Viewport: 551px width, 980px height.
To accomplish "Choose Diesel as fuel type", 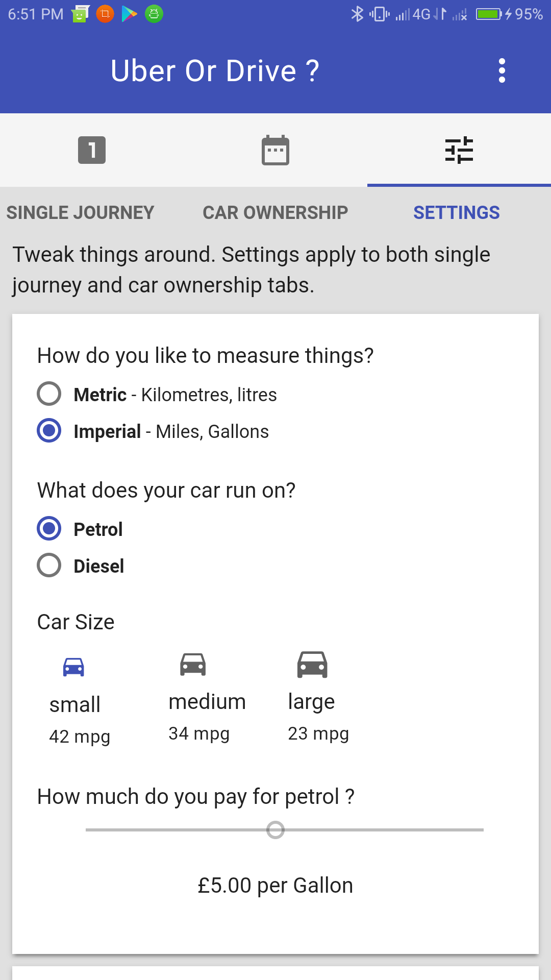I will pos(49,566).
